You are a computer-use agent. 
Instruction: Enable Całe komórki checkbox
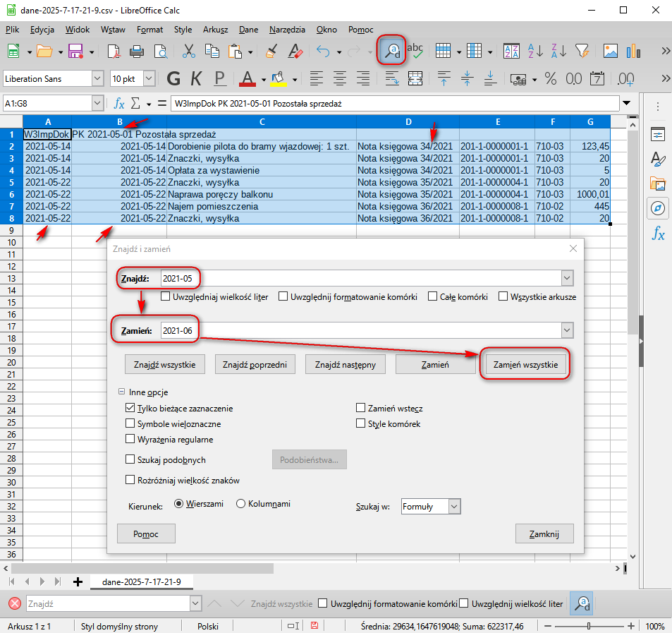[x=432, y=296]
